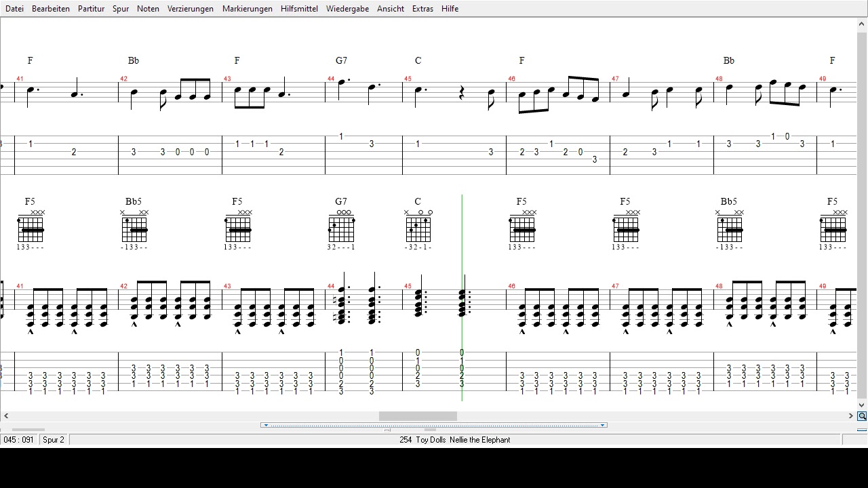This screenshot has height=488, width=868.
Task: Click the G7 chord name above the melody staff
Action: (x=341, y=60)
